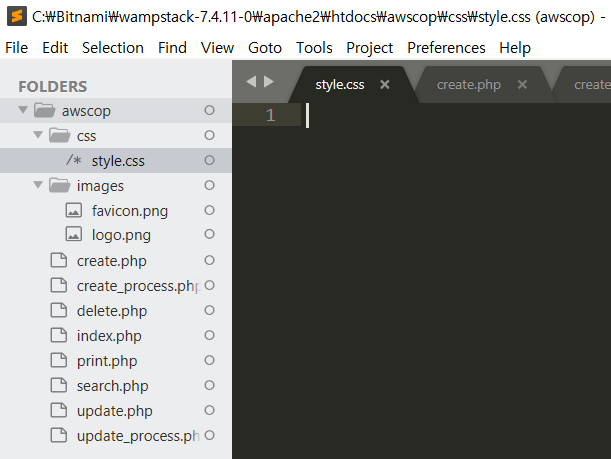Screen dimensions: 611x459
Task: Click the status circle next to images
Action: coord(209,185)
